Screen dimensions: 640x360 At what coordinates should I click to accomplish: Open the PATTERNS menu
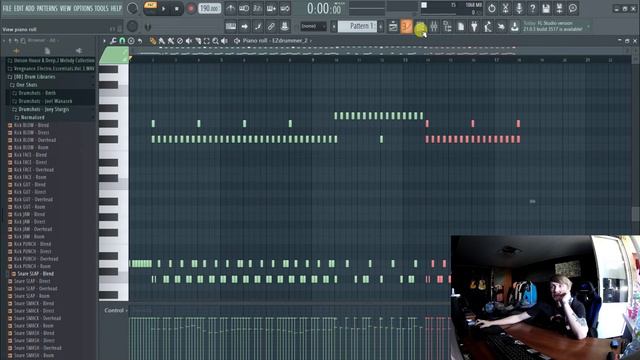click(47, 8)
